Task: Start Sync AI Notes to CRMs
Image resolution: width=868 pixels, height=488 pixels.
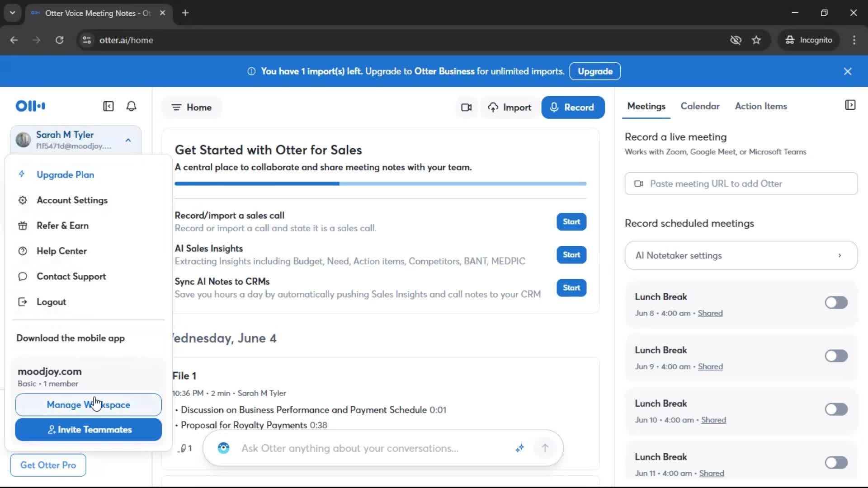Action: pos(571,288)
